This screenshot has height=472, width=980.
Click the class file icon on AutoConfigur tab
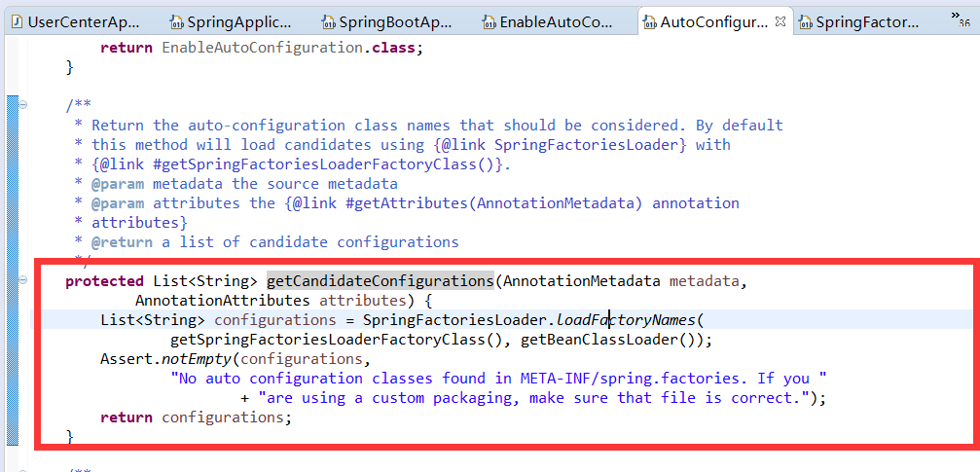650,23
